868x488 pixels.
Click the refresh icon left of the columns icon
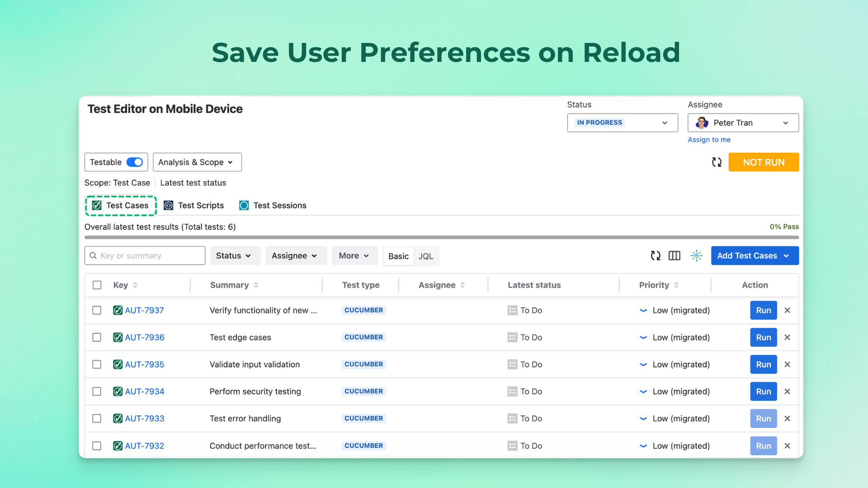(655, 255)
